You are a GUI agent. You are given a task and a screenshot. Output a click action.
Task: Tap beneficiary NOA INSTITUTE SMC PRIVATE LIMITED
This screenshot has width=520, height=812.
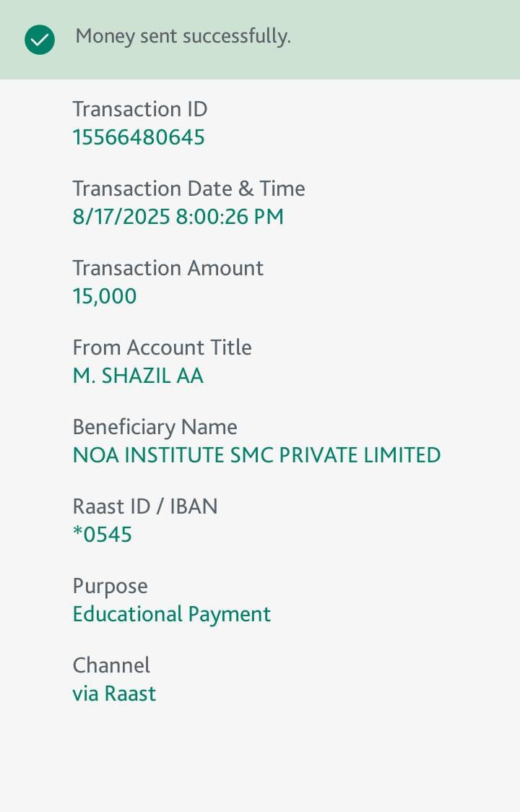(256, 455)
